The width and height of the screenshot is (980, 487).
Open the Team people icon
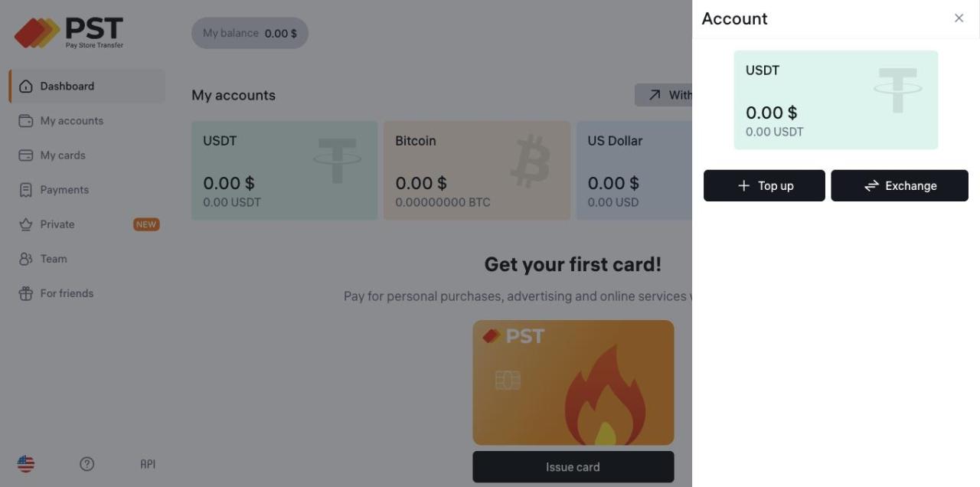[26, 259]
